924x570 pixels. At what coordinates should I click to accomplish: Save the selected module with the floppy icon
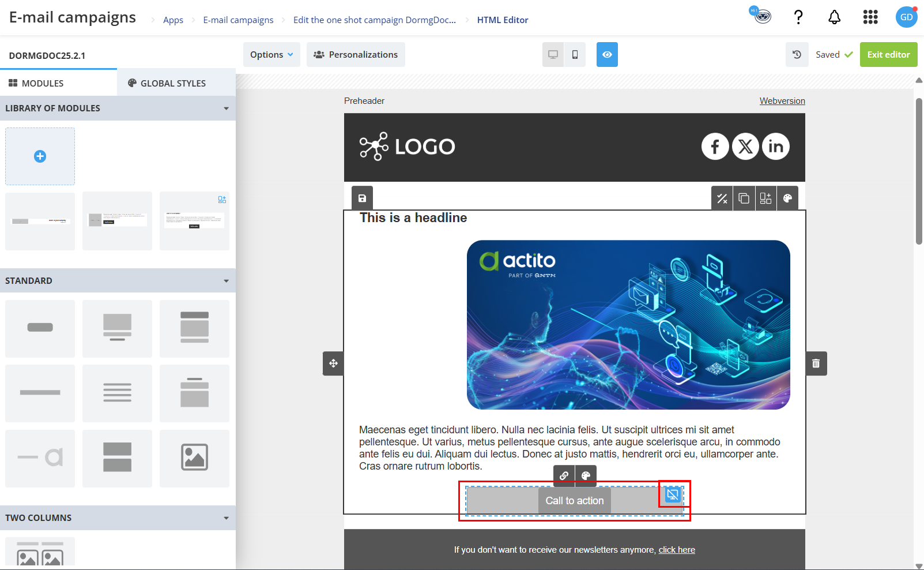coord(362,198)
